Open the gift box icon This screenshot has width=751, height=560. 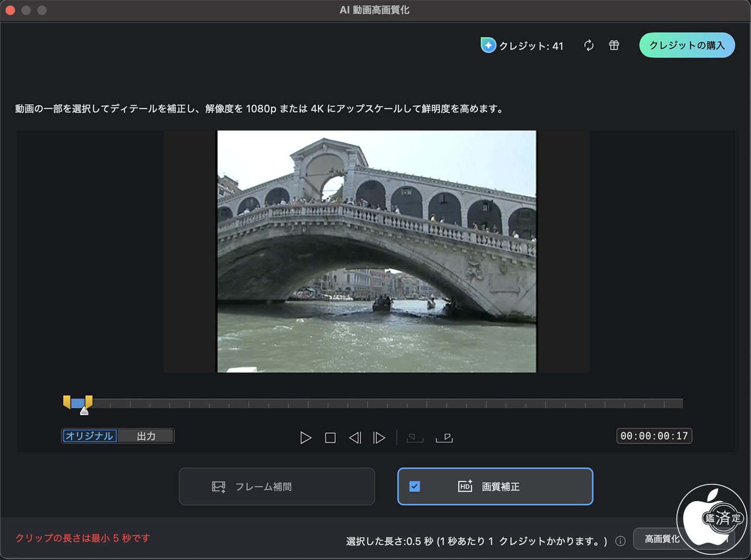click(614, 45)
